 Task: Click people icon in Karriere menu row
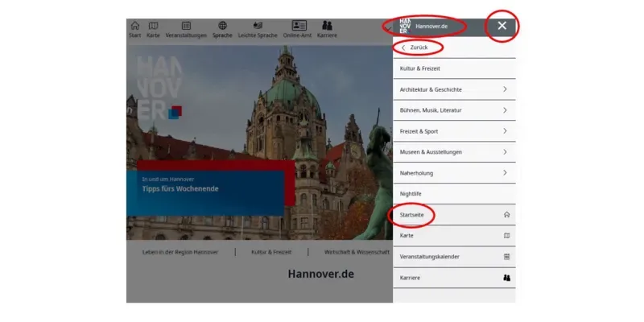pyautogui.click(x=506, y=278)
